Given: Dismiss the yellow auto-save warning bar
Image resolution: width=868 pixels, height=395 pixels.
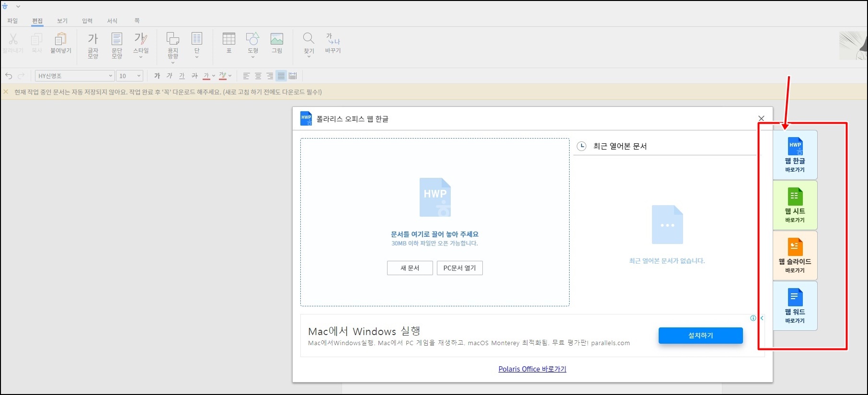Looking at the screenshot, I should [x=6, y=92].
